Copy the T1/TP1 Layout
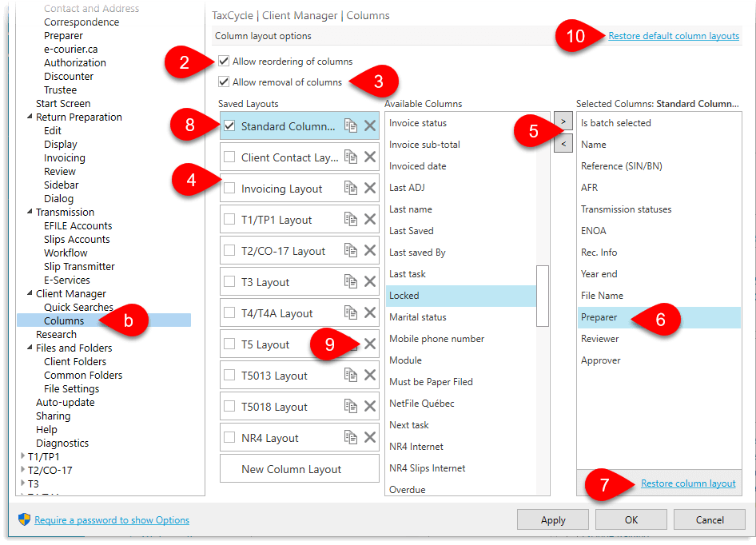 tap(351, 220)
